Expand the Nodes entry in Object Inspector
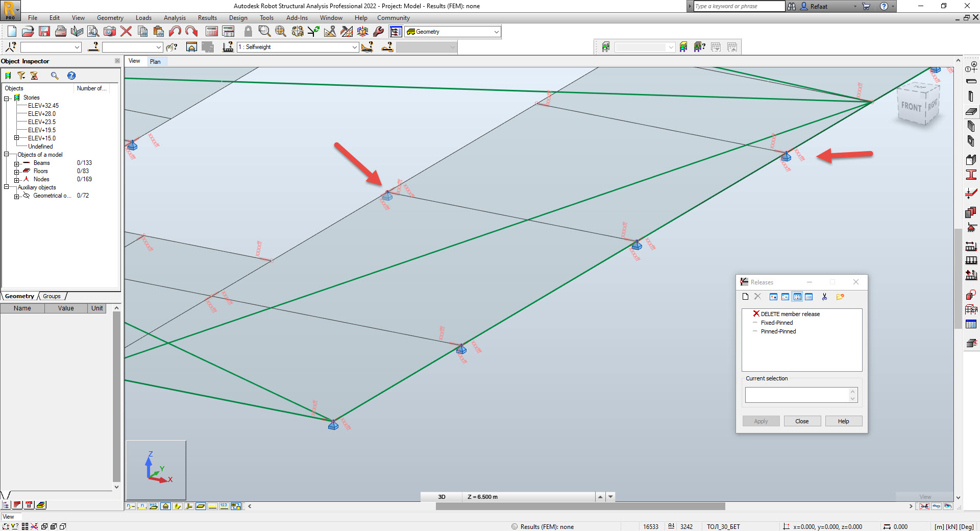Screen dimensions: 980x531 click(16, 179)
